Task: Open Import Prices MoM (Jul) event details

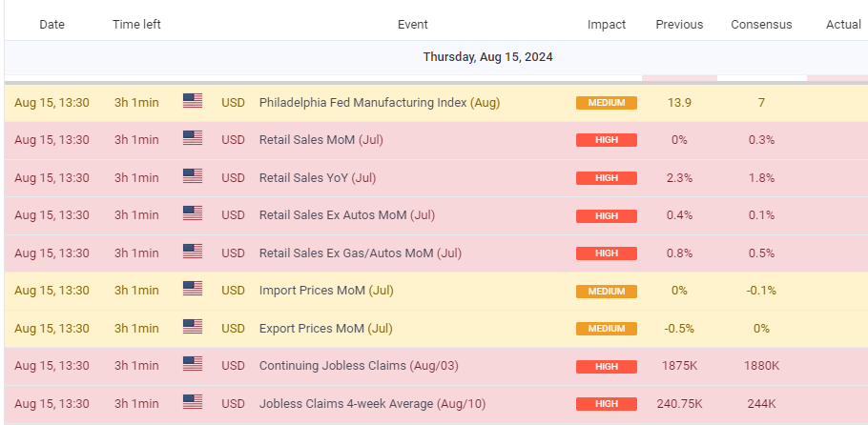Action: [326, 291]
